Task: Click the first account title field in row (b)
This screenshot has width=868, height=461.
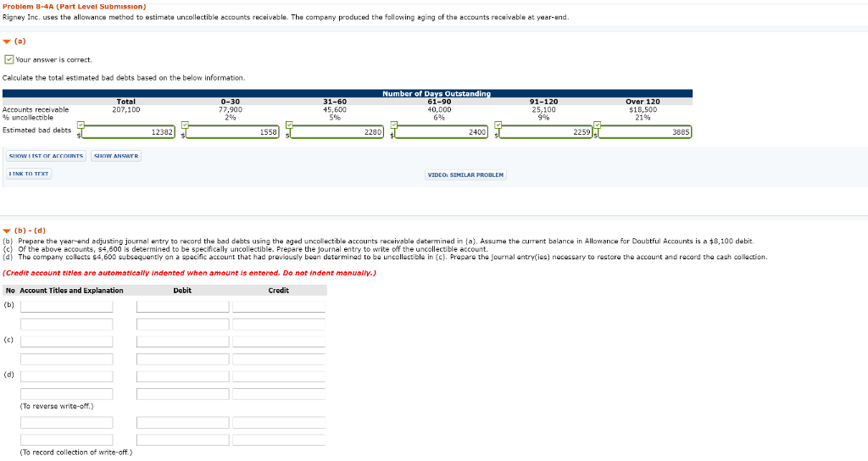Action: click(66, 307)
